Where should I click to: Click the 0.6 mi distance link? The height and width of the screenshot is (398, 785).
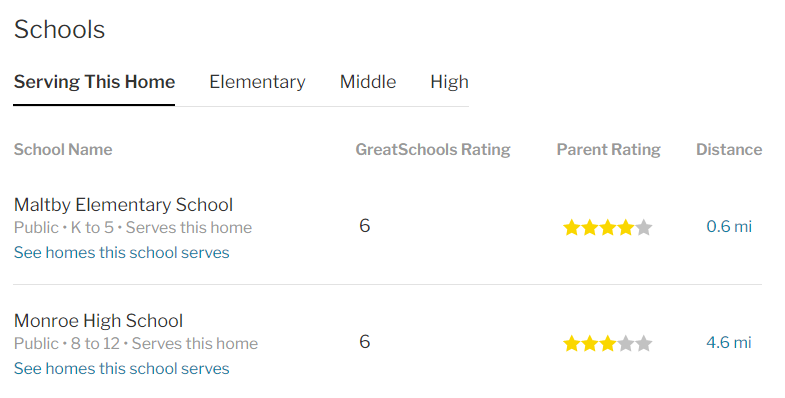coord(729,226)
